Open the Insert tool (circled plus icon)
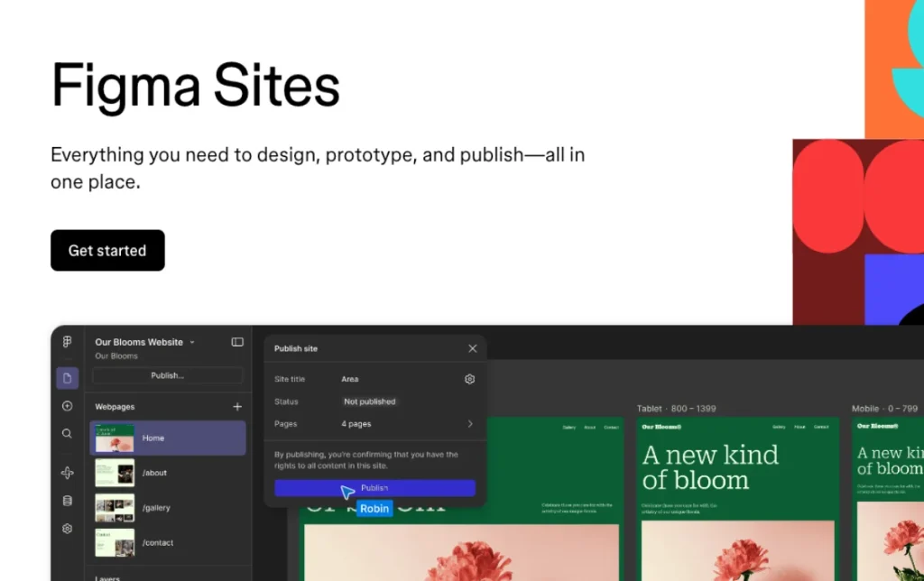The image size is (924, 581). (67, 406)
